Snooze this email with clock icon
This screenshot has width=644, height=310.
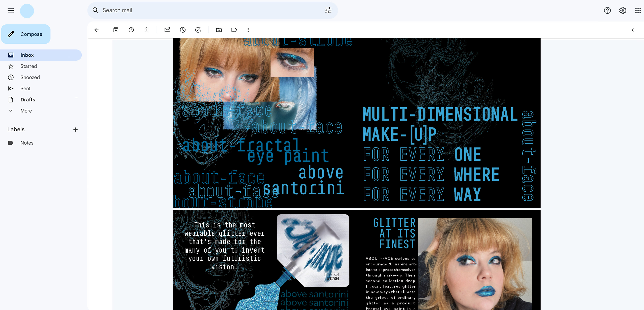pos(183,30)
